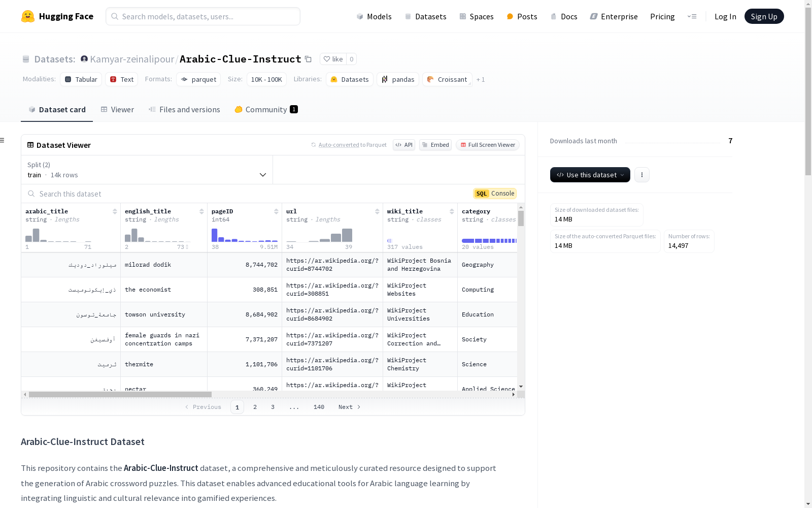Open Spaces in top navigation
The height and width of the screenshot is (508, 812).
pyautogui.click(x=477, y=16)
